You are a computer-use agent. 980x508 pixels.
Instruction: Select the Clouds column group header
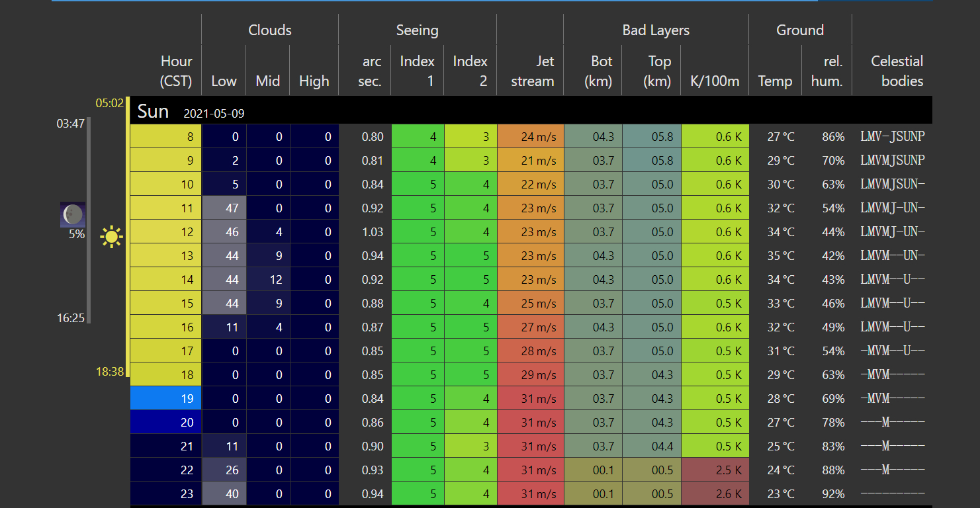click(270, 30)
